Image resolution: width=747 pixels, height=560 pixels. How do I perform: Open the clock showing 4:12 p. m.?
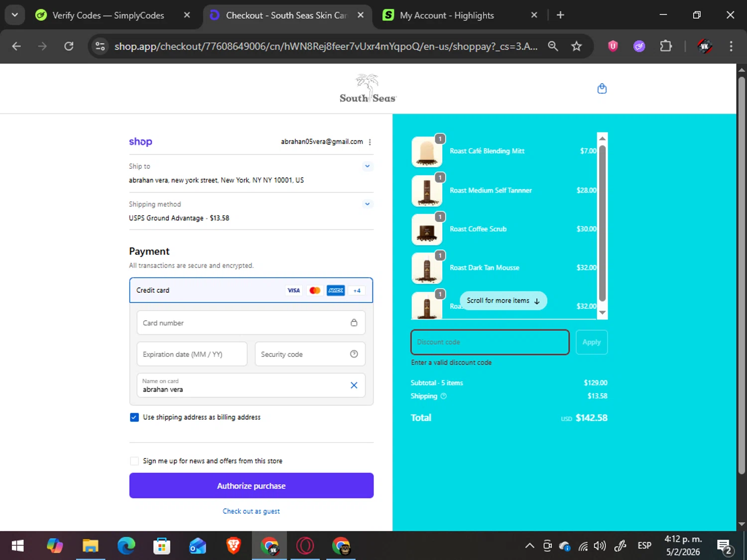point(683,546)
